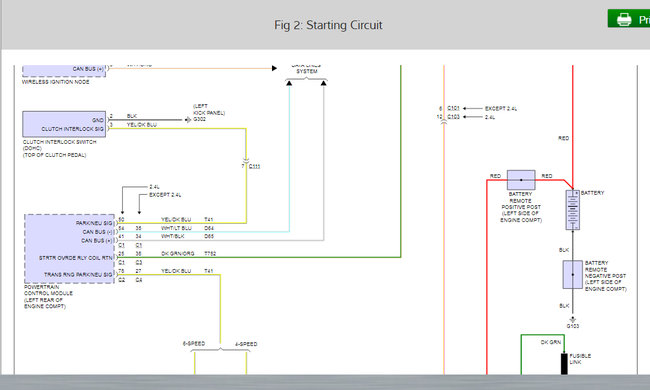Select 'POWERTRAIN CONTROL MODULE' caption

pyautogui.click(x=49, y=290)
